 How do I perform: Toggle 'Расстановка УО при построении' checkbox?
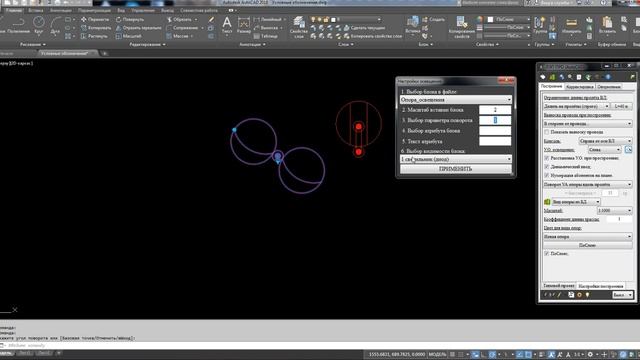pos(547,158)
